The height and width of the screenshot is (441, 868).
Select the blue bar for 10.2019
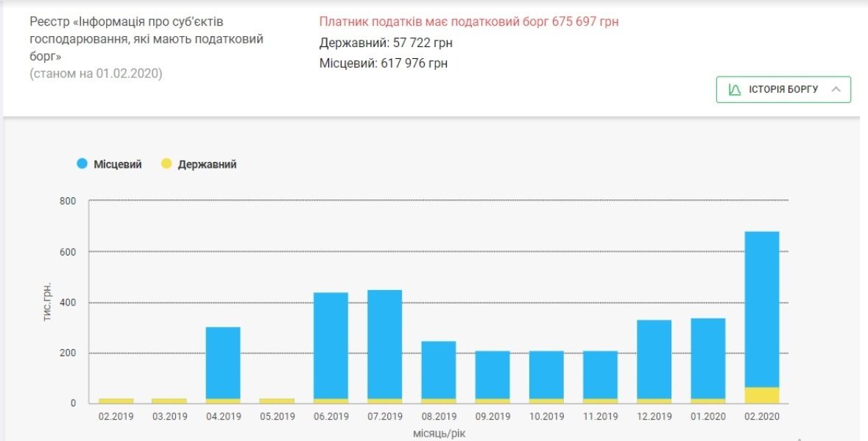[546, 375]
